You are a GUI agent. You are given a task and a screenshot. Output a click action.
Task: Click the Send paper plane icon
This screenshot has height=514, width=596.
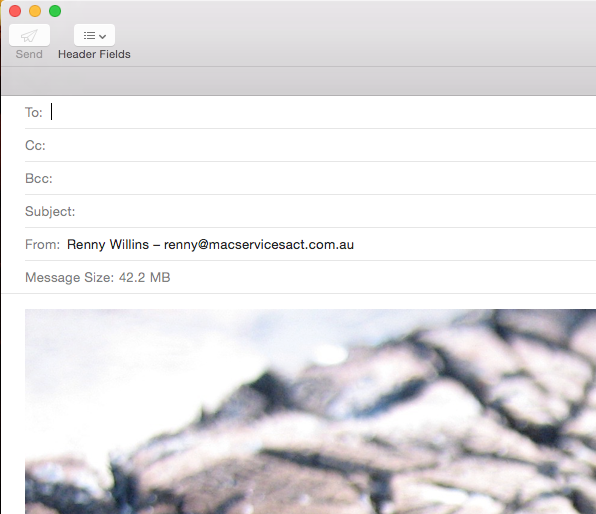coord(29,35)
